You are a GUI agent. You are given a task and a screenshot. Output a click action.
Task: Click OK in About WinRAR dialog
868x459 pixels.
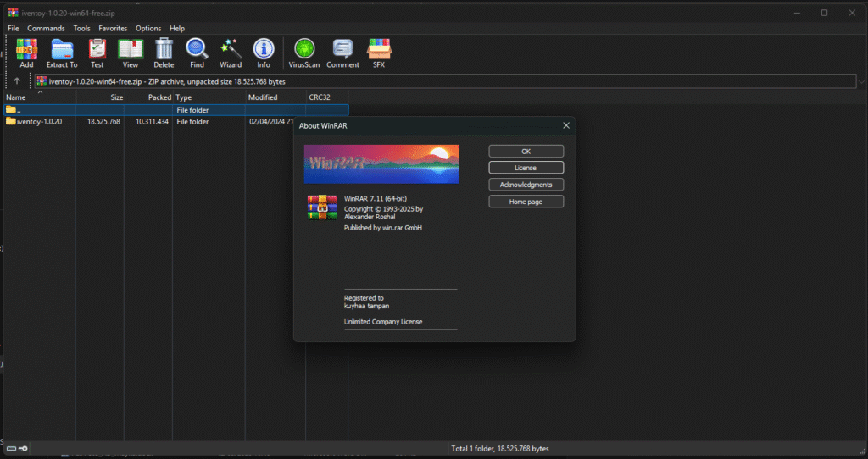tap(526, 151)
